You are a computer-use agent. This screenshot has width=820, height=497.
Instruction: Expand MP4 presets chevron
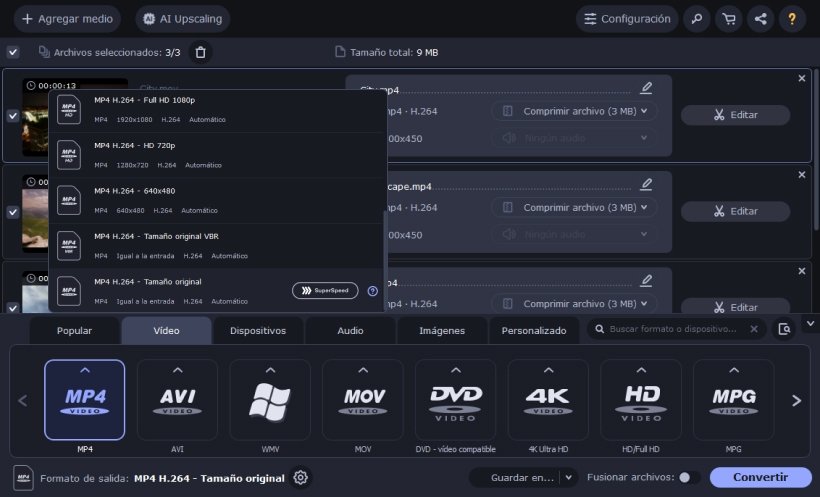click(85, 370)
